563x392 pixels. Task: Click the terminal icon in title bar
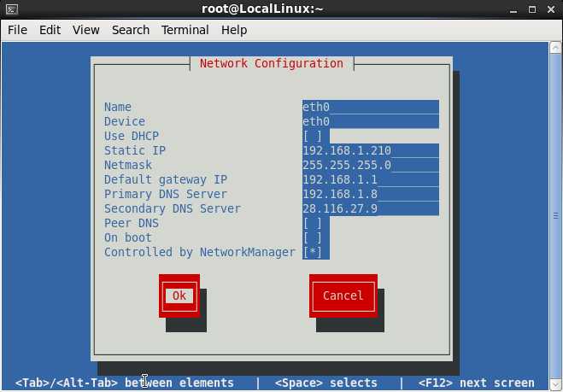click(12, 9)
